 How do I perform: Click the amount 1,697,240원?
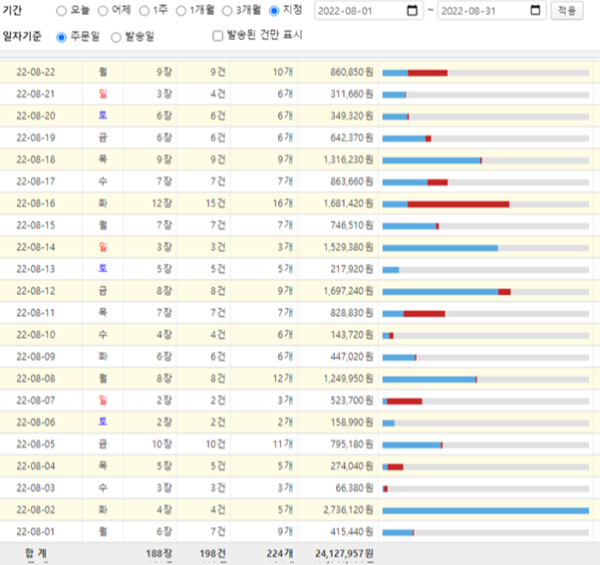[348, 291]
